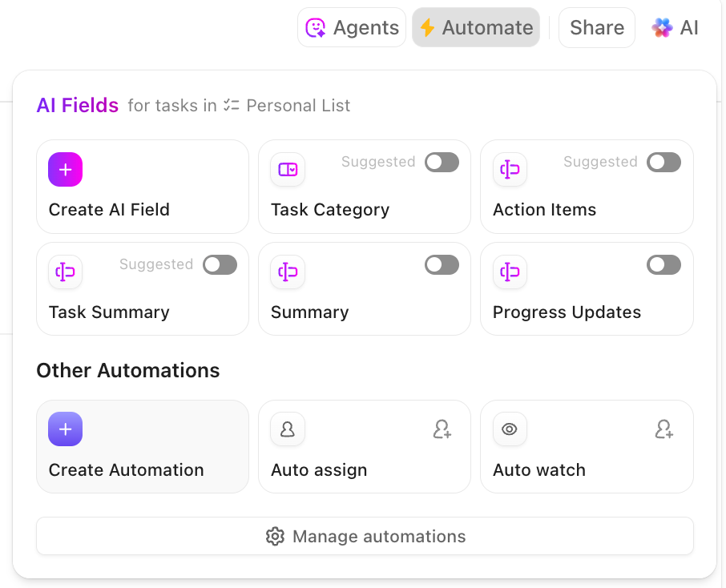The width and height of the screenshot is (726, 588).
Task: Switch on the Task Summary toggle
Action: (x=220, y=265)
